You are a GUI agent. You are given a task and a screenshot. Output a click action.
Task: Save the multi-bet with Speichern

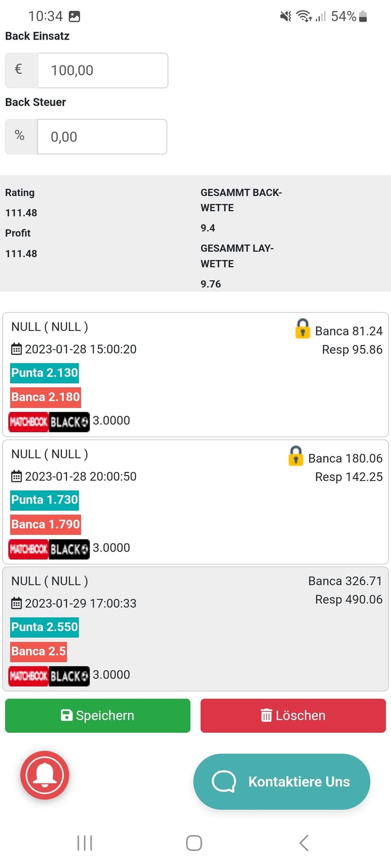98,715
